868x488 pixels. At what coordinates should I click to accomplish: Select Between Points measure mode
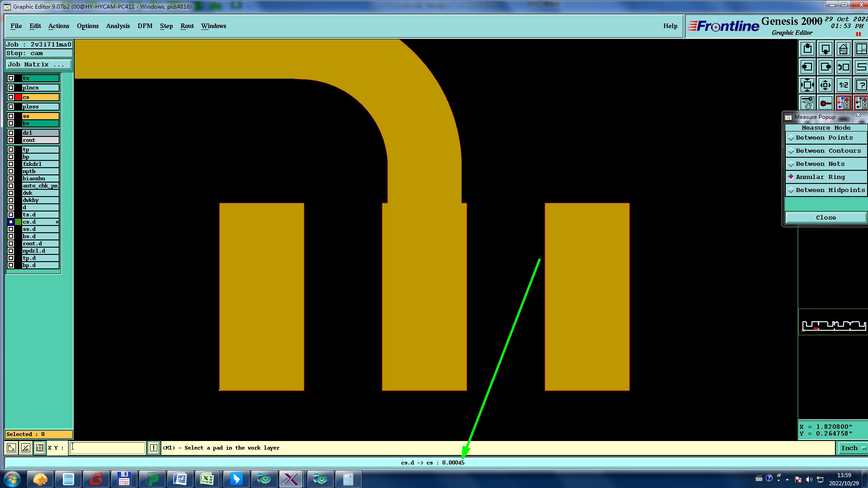point(824,138)
